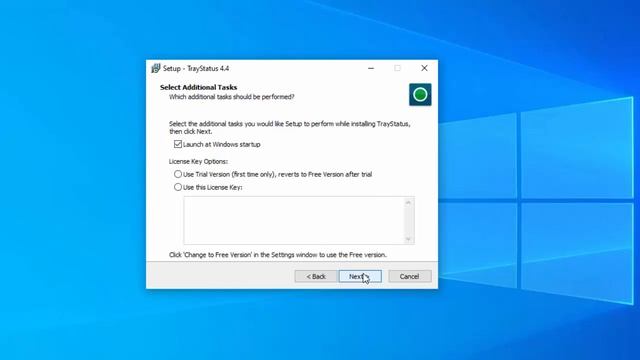Screen dimensions: 640x360
Task: Click the TrayStatus green circle logo
Action: pos(420,95)
